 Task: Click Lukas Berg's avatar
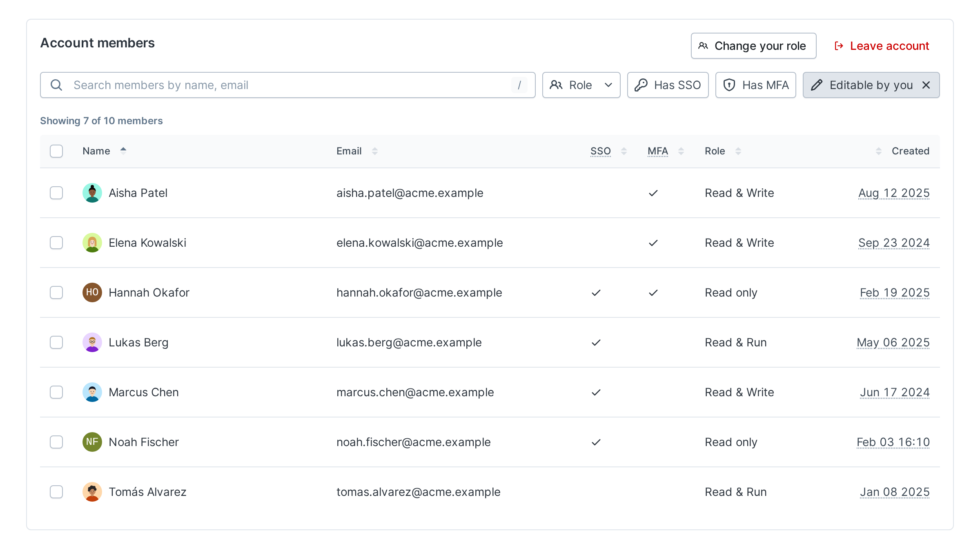point(92,342)
